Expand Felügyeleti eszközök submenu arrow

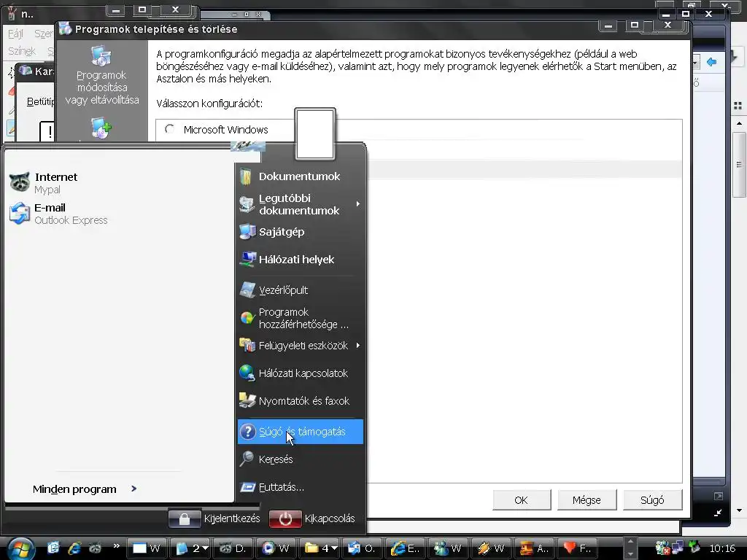point(357,345)
